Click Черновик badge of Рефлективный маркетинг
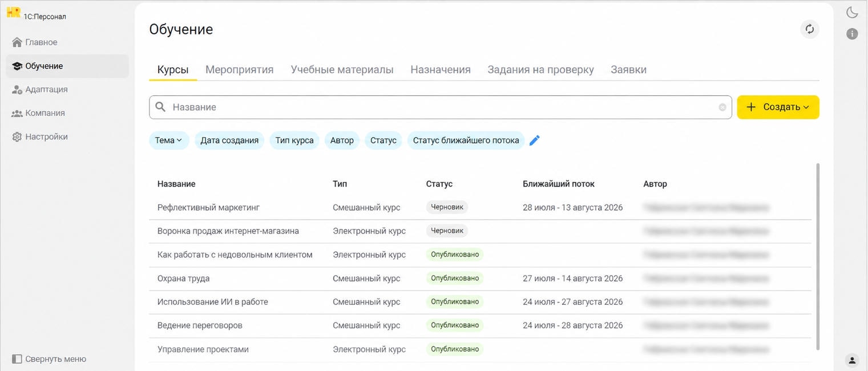Viewport: 868px width, 371px height. (x=447, y=207)
